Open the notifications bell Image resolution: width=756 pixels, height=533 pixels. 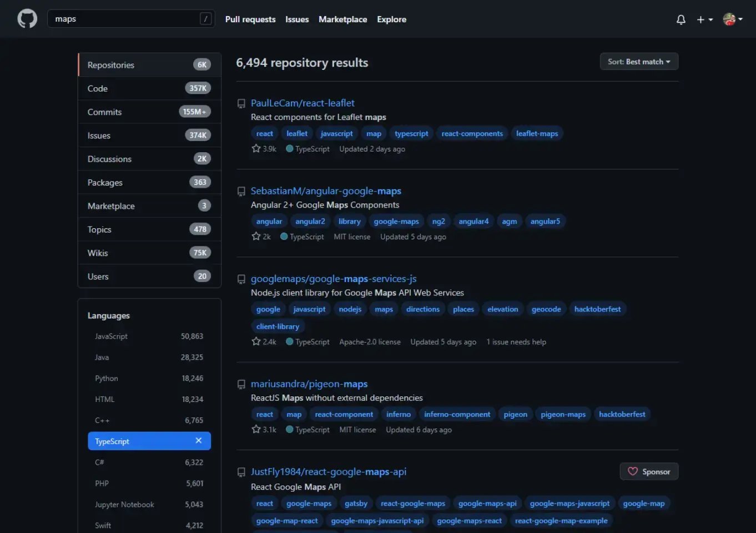[x=681, y=19]
